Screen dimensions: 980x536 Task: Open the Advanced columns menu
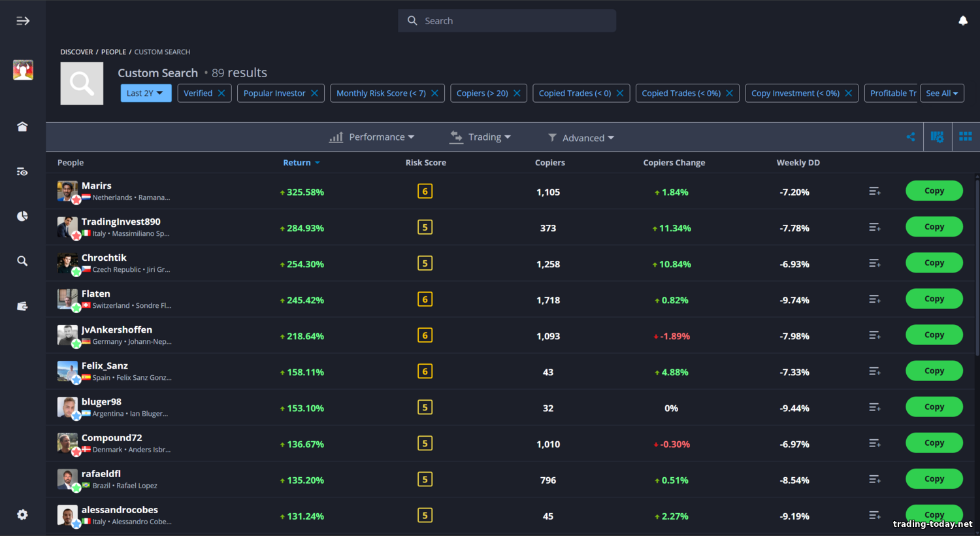(x=581, y=138)
